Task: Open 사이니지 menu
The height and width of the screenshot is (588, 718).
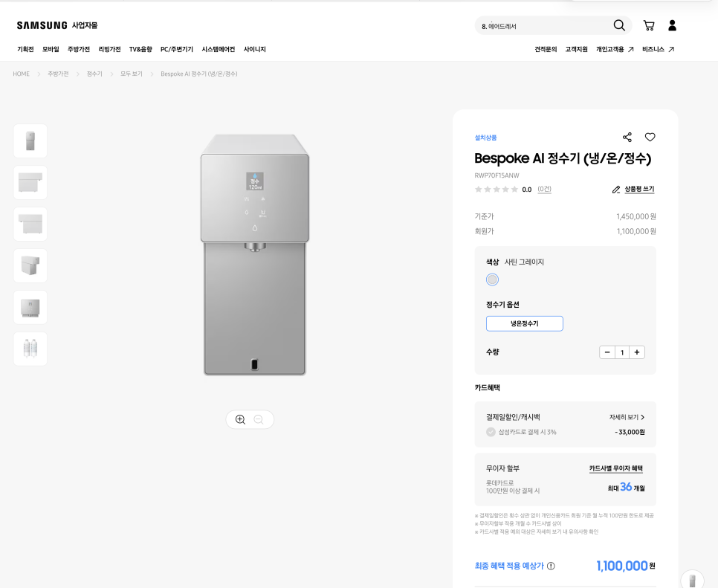Action: (255, 49)
